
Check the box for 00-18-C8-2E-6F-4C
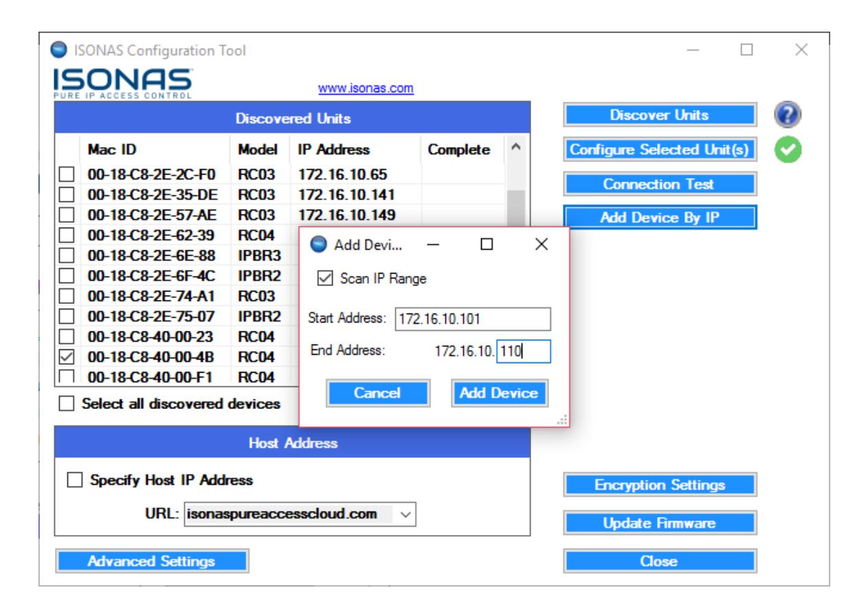click(x=66, y=276)
